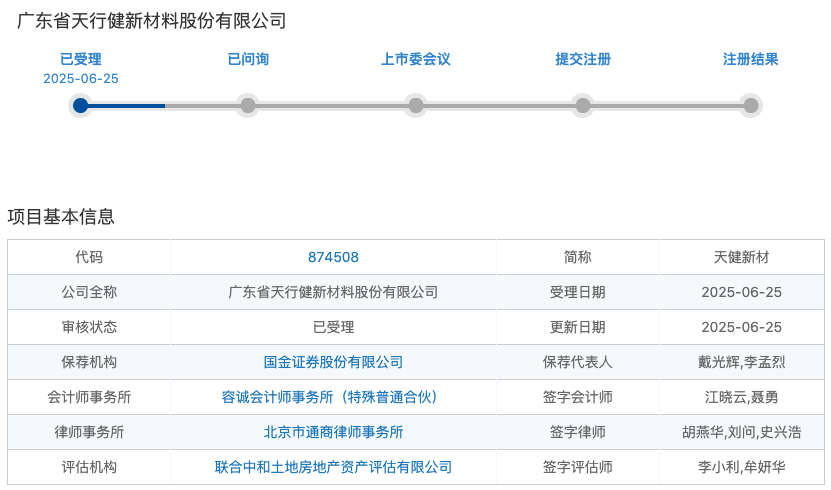Click the company full name table cell

(x=333, y=292)
